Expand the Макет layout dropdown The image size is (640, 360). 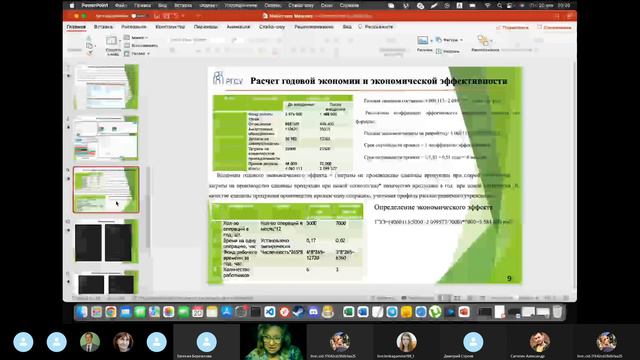[x=137, y=38]
